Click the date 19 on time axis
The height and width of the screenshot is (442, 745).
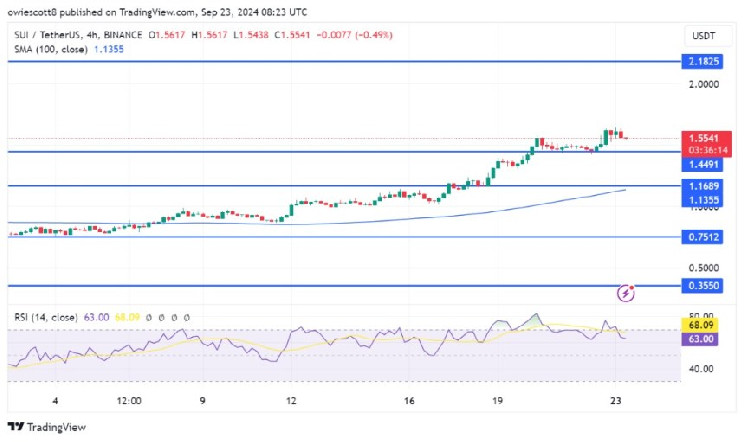497,401
